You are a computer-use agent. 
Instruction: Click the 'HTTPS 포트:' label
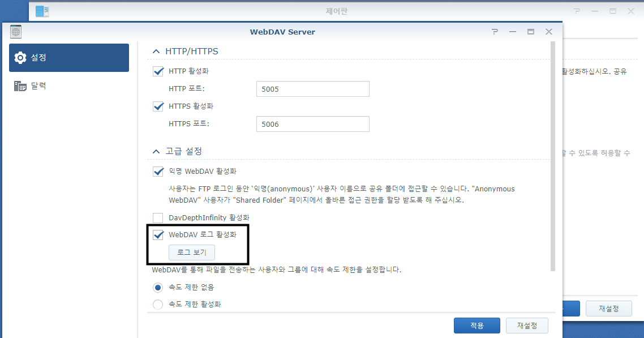click(189, 123)
